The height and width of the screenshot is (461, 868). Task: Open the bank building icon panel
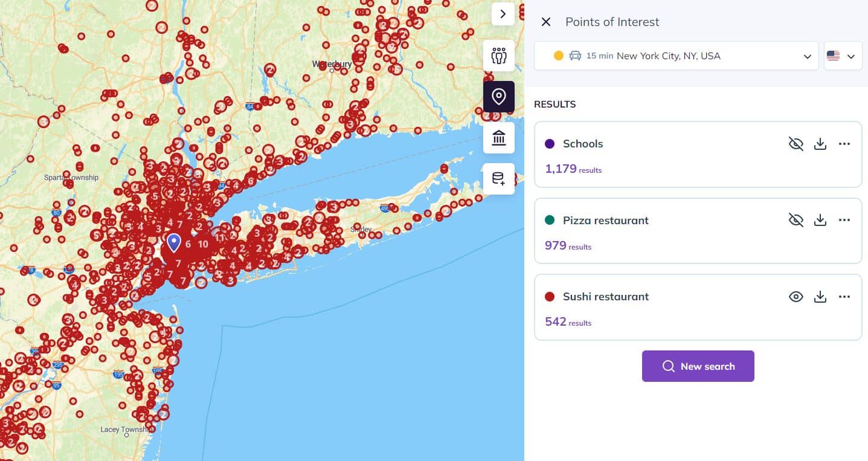[x=498, y=138]
